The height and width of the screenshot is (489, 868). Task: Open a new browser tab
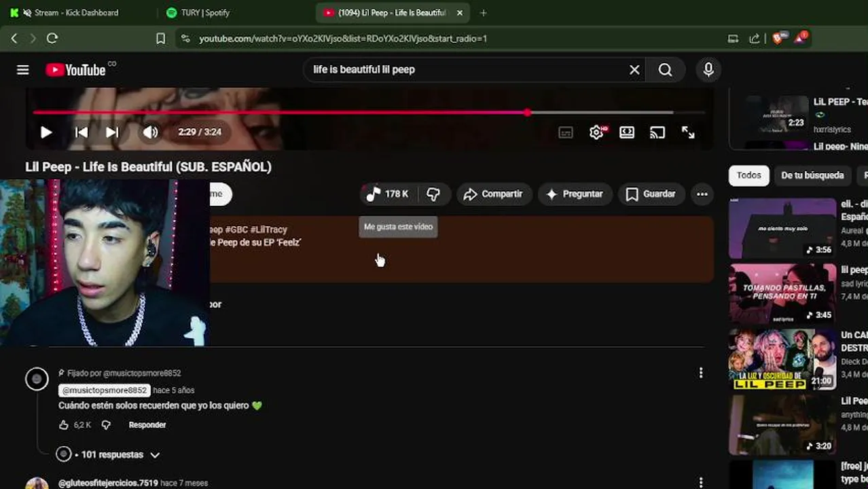point(483,13)
